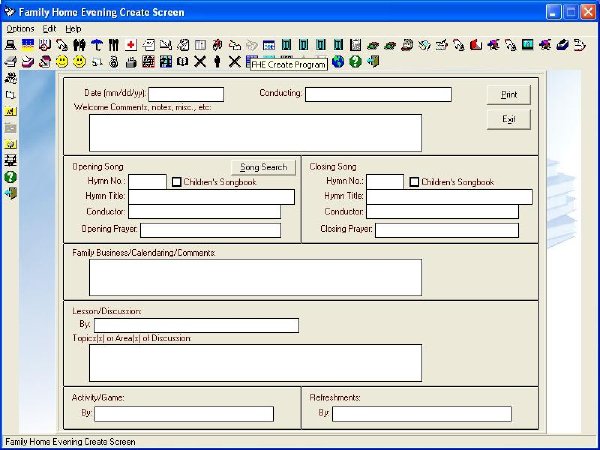Click the networked computers icon in left sidebar
This screenshot has width=600, height=450.
click(x=10, y=161)
